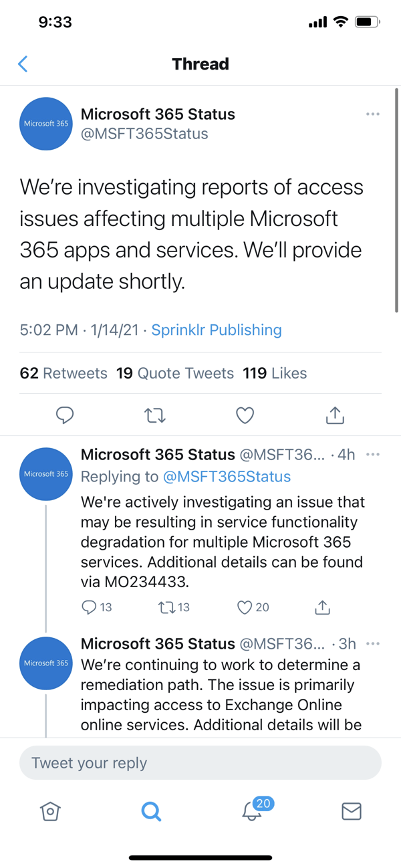The width and height of the screenshot is (401, 868).
Task: Expand the main tweet's more options menu
Action: [x=372, y=114]
